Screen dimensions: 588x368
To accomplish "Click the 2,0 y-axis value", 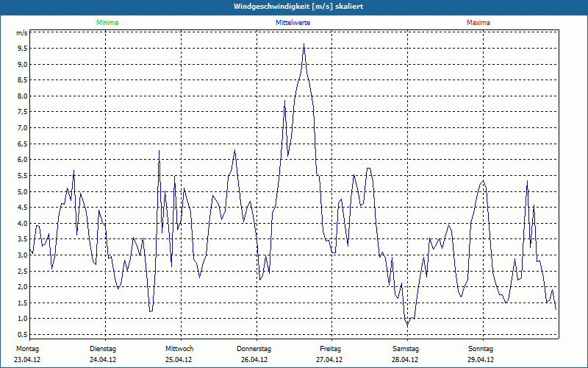I will tap(23, 287).
